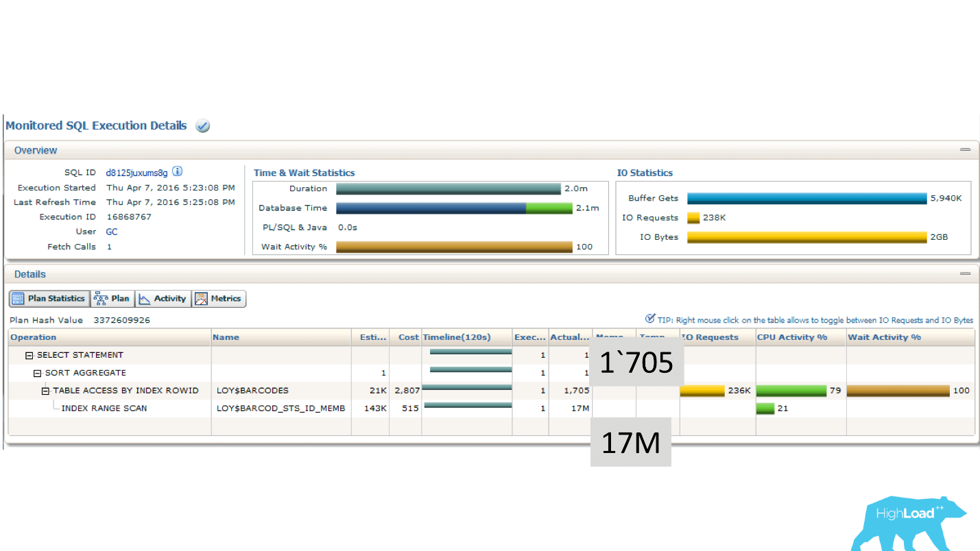Screen dimensions: 980x551
Task: Click the LOY$BARCOD_STS_ID_MEMB name cell
Action: (280, 408)
